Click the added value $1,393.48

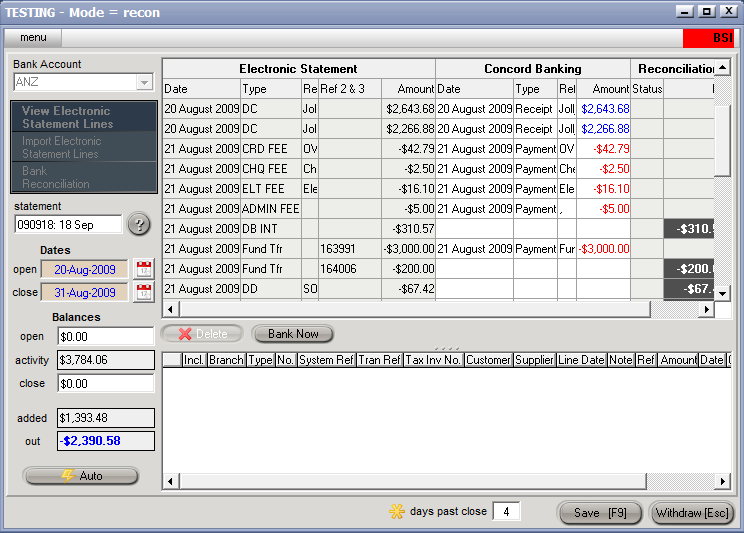(x=106, y=418)
